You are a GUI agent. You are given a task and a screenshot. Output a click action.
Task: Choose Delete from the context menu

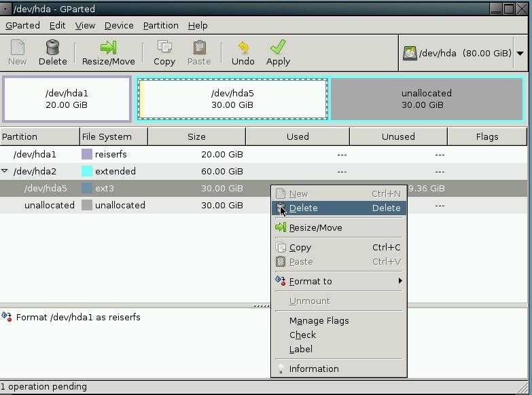[x=304, y=208]
